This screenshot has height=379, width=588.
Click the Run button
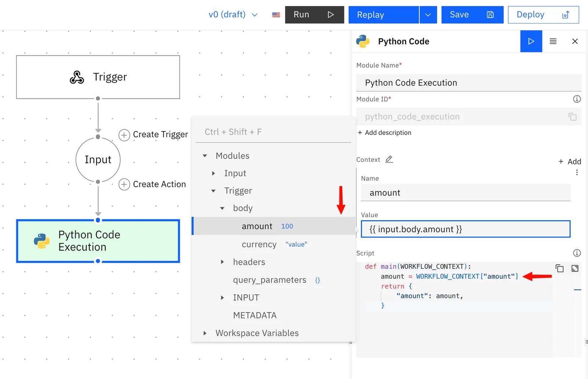point(315,15)
